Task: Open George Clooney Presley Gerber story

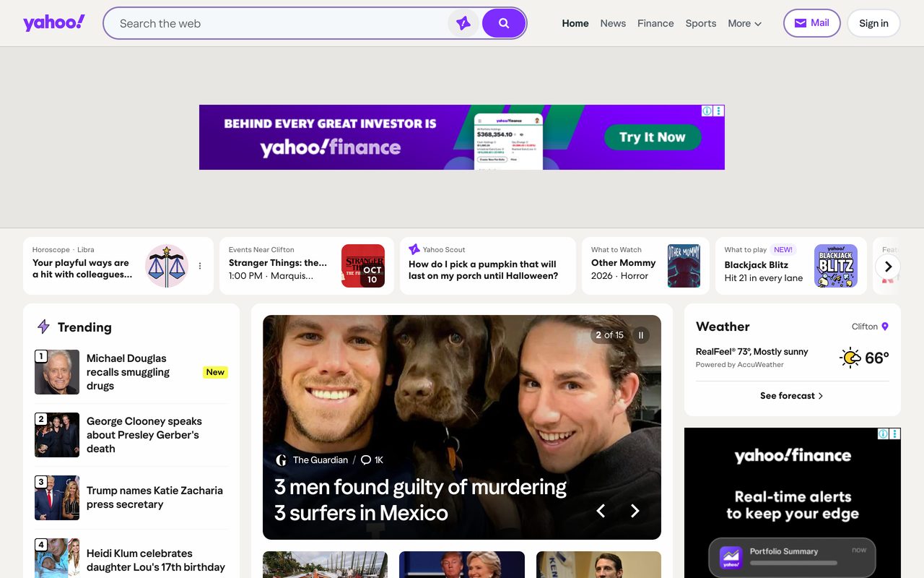Action: tap(144, 435)
